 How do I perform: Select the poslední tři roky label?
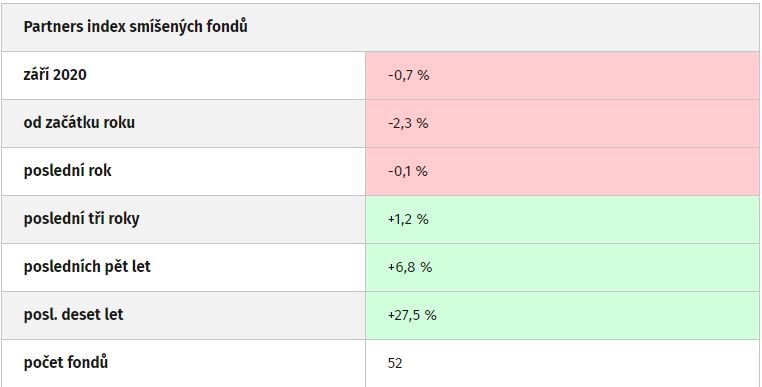coord(82,219)
